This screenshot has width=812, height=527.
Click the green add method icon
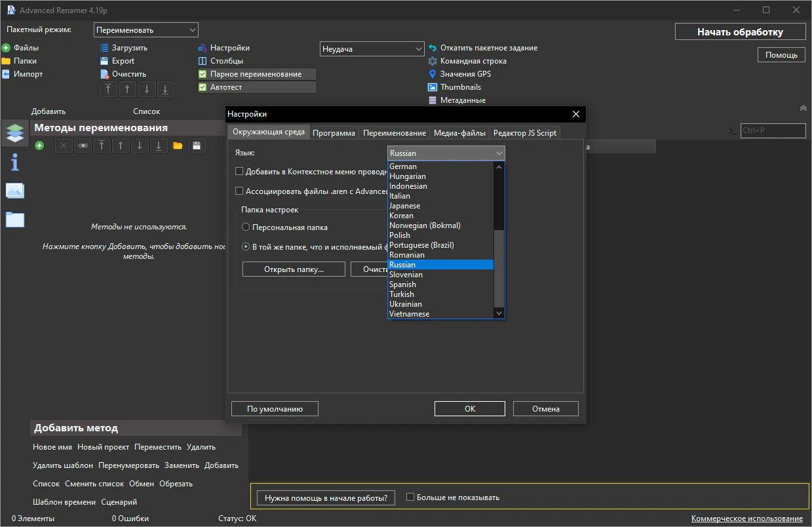[39, 146]
